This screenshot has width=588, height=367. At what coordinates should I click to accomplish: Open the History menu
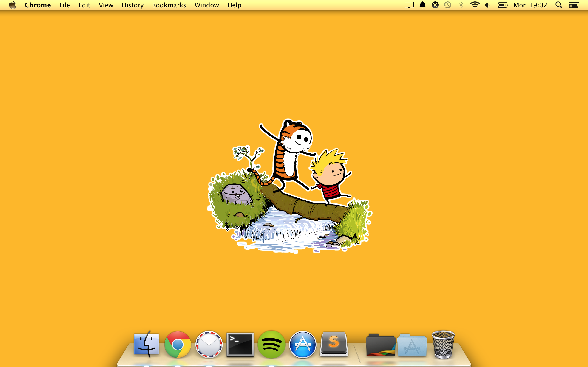(x=133, y=5)
